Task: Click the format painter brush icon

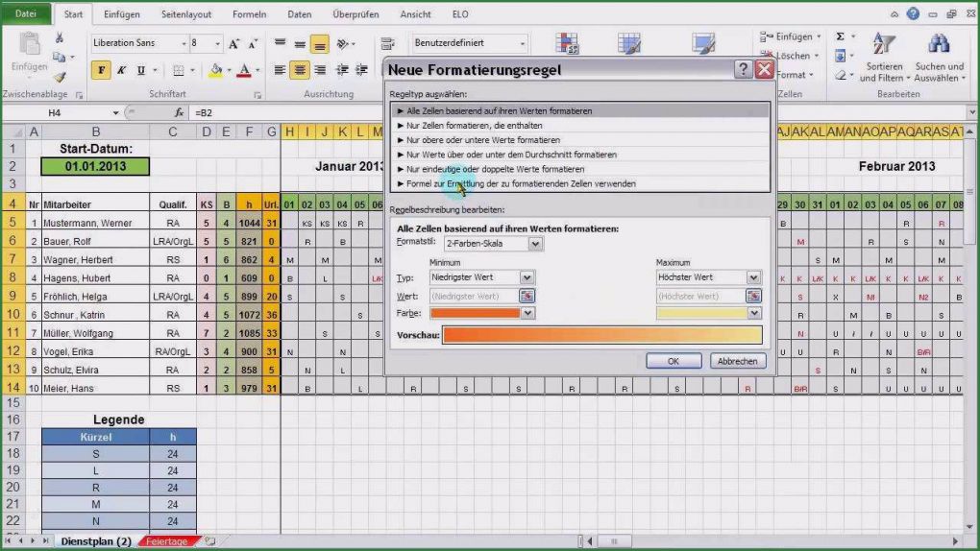Action: click(60, 77)
